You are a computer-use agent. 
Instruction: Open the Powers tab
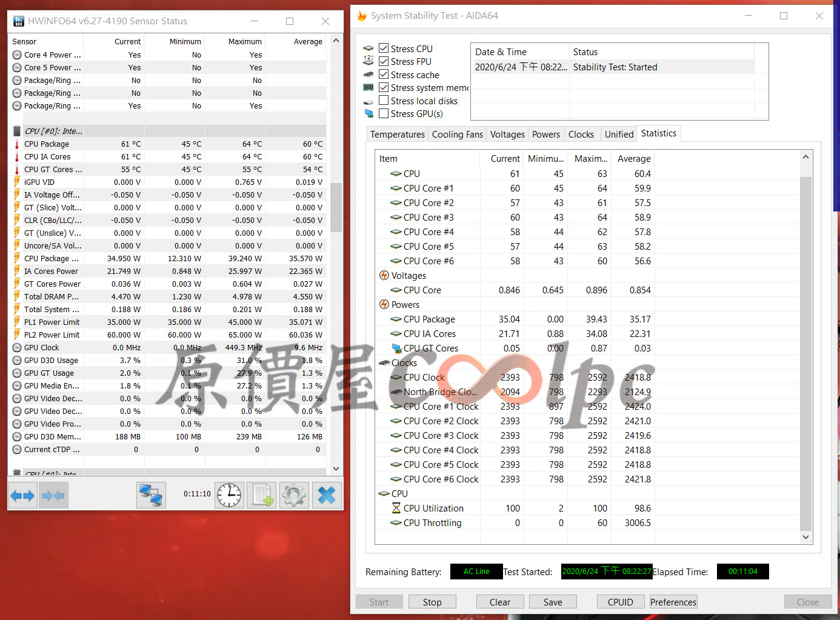pos(546,135)
